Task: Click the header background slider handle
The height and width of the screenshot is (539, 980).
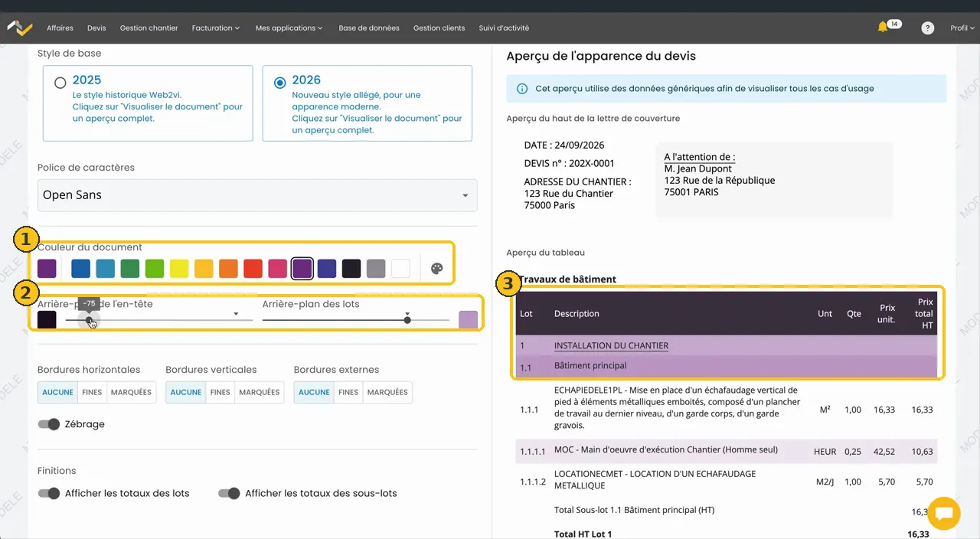Action: click(89, 320)
